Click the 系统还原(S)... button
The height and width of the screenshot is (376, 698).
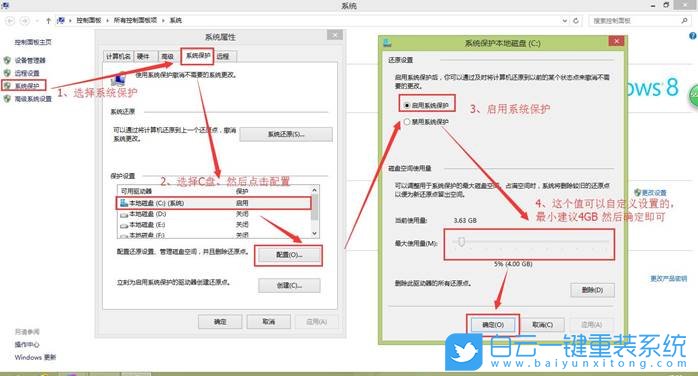click(x=286, y=134)
